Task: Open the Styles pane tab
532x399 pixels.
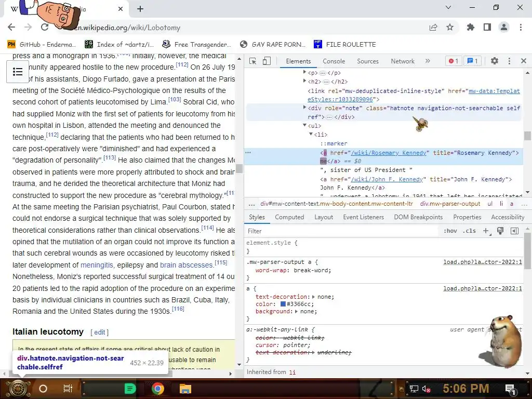Action: pyautogui.click(x=257, y=217)
